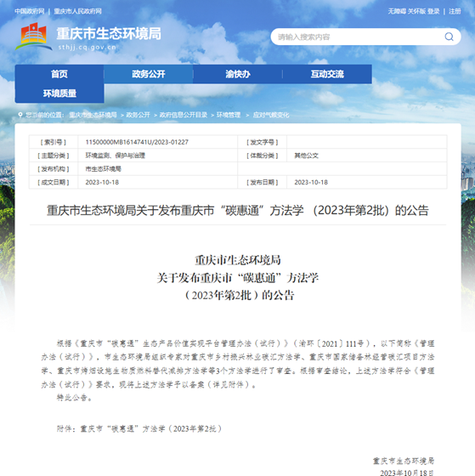This screenshot has height=476, width=475.
Task: Open the 互动交流 navigation tab
Action: [327, 74]
